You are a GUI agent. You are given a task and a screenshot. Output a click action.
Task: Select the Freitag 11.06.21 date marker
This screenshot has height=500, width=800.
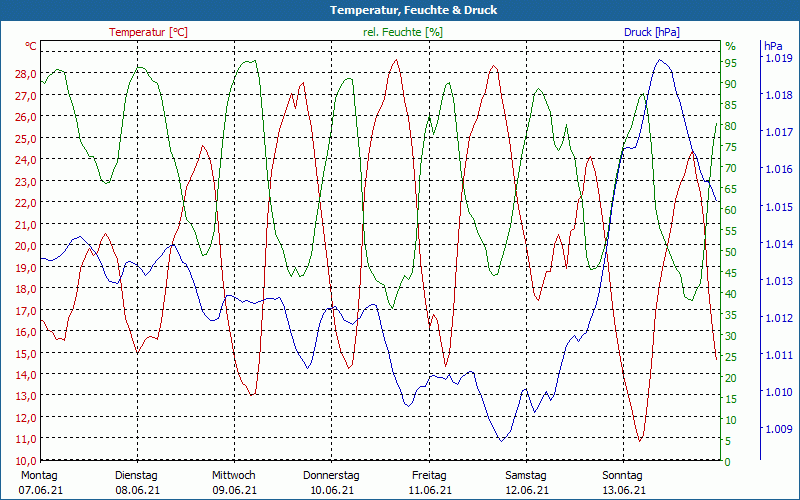[429, 482]
